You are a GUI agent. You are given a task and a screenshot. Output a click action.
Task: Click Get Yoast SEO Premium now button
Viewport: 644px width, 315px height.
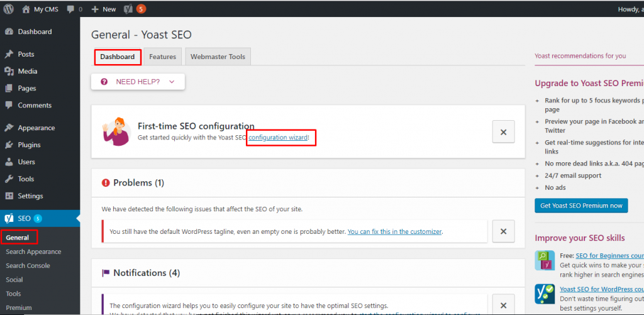point(581,206)
